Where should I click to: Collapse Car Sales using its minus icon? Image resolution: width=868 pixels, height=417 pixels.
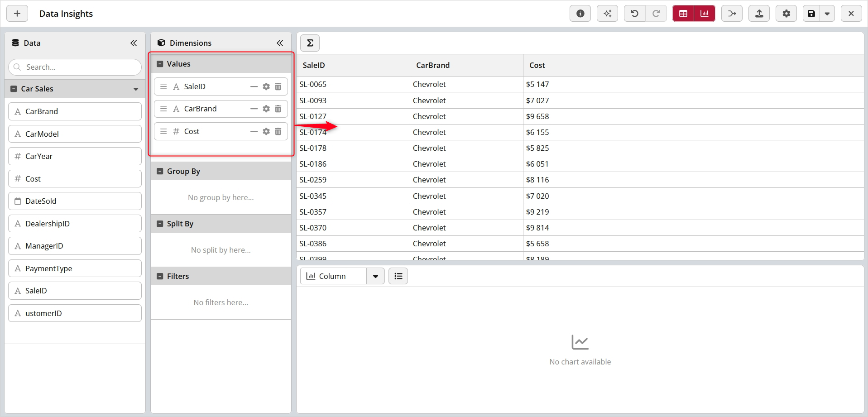click(14, 89)
